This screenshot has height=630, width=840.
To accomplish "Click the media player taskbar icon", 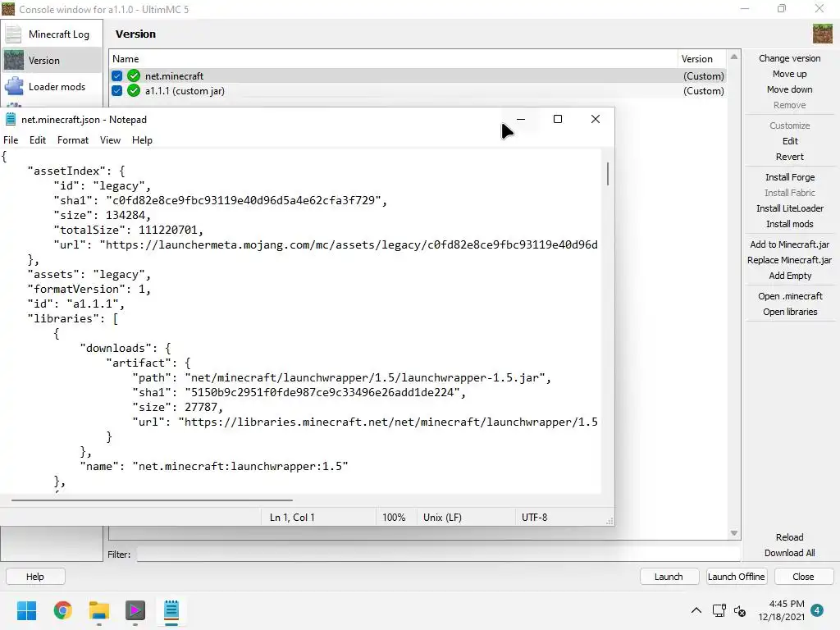I will tap(135, 610).
